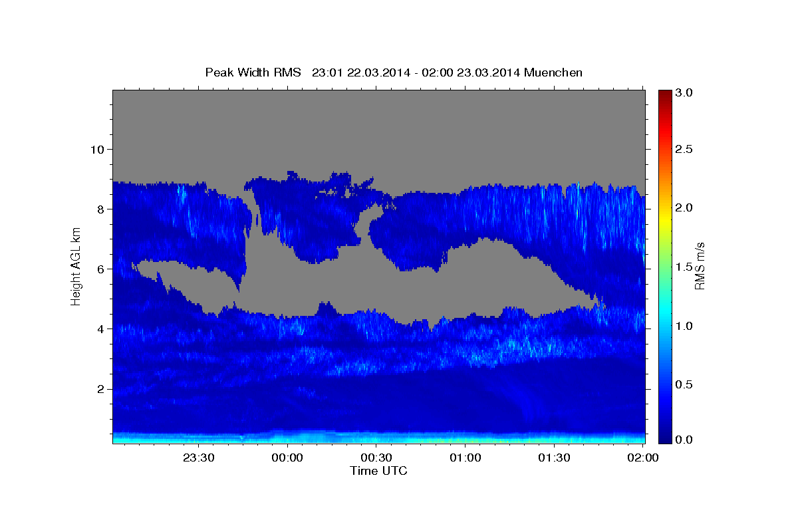The image size is (798, 532).
Task: Click the 'Time UTC' axis label
Action: click(378, 471)
